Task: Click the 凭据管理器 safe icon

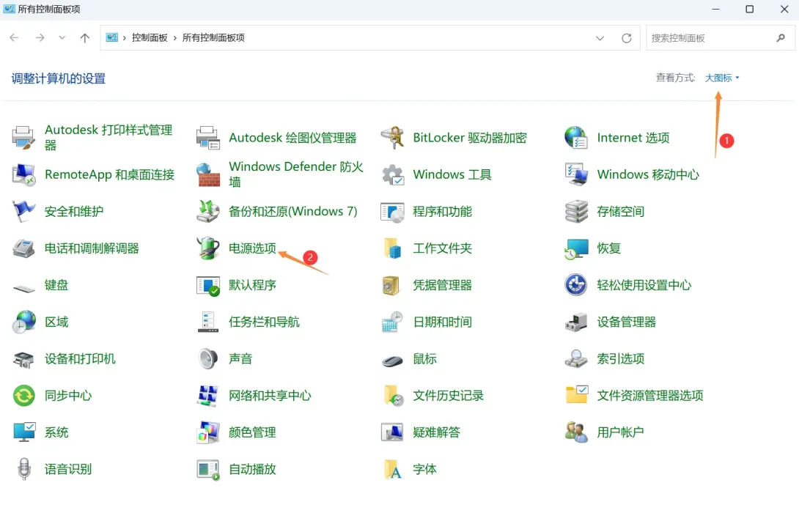Action: (x=392, y=285)
